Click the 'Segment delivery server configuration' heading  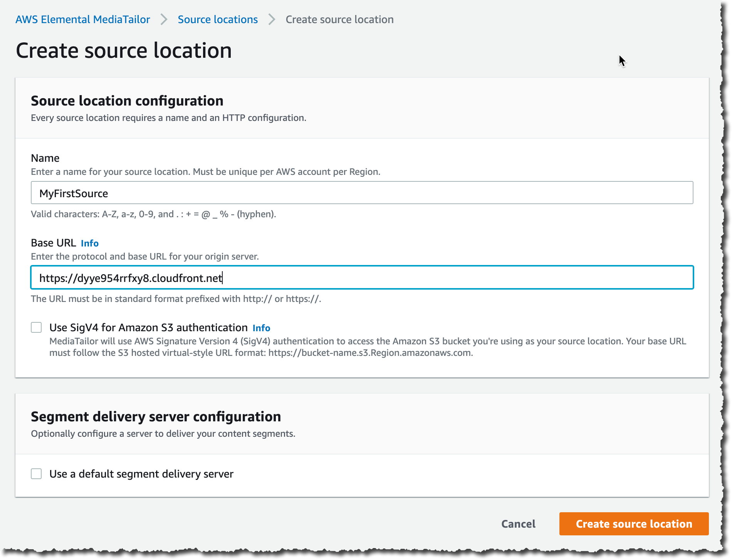(156, 417)
